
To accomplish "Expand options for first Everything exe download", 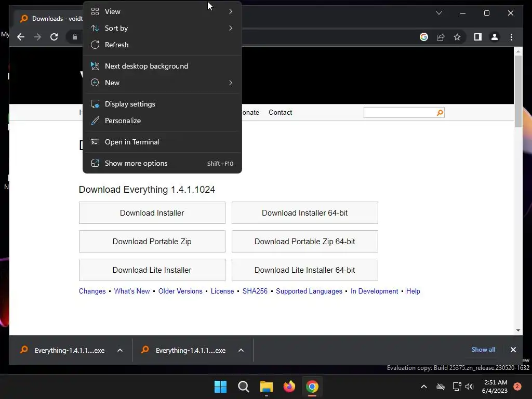I will pos(120,350).
